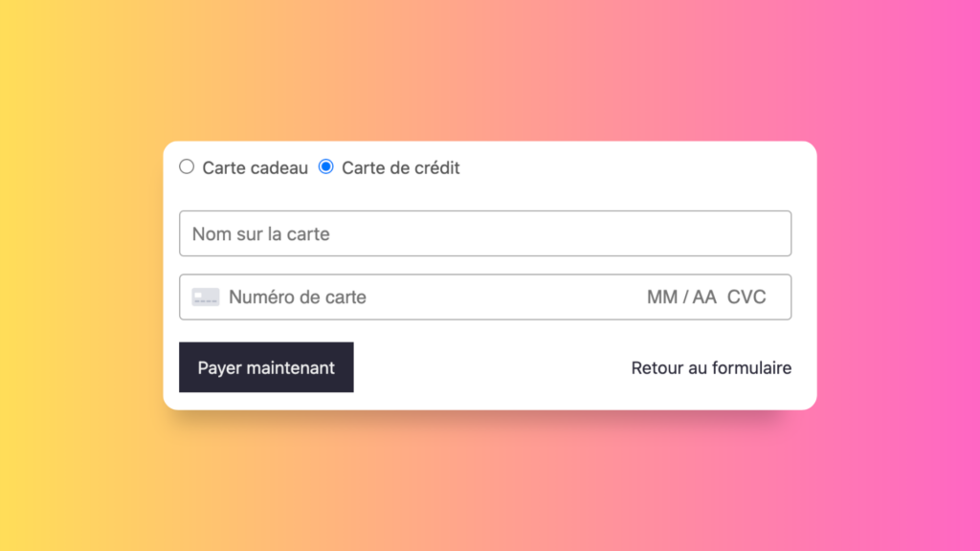Return to the form via Retour au formulaire
The height and width of the screenshot is (551, 980).
(x=710, y=367)
